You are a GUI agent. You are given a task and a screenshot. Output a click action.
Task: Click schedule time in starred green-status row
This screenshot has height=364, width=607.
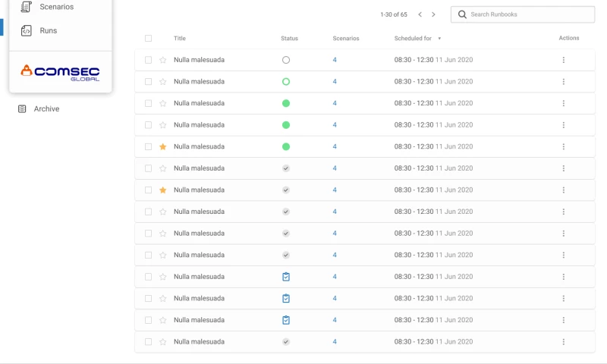click(433, 146)
